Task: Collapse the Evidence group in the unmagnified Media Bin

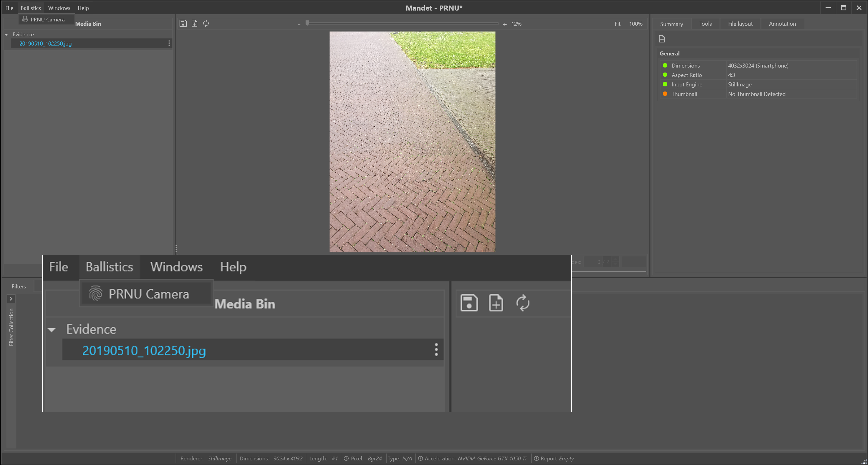Action: pos(6,34)
